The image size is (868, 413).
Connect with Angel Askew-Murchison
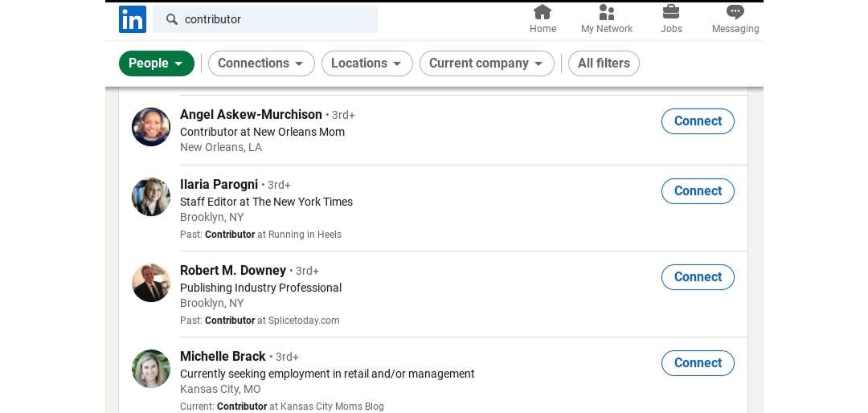(698, 121)
